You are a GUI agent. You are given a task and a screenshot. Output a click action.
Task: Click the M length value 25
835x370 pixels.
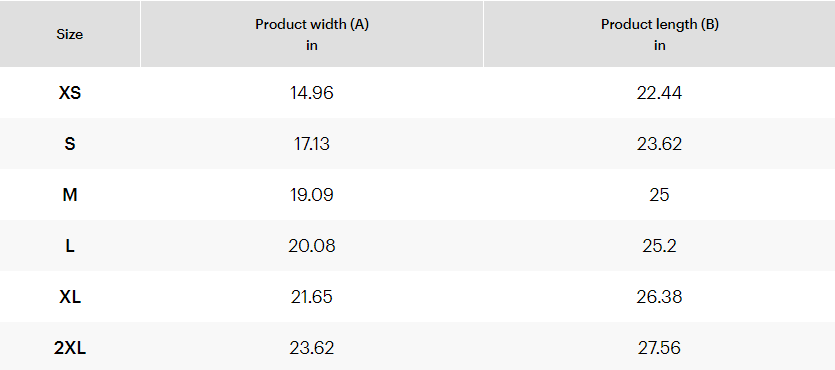click(659, 195)
